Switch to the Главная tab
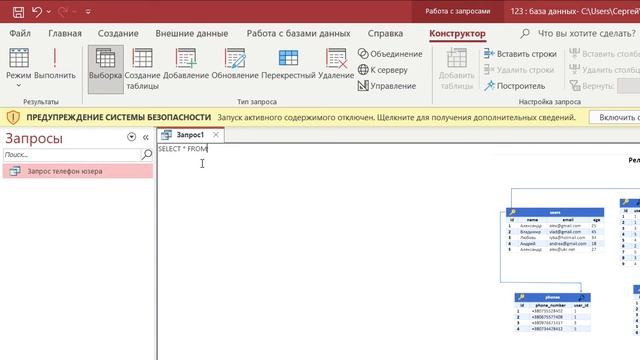Viewport: 640px width, 360px height. click(x=65, y=33)
